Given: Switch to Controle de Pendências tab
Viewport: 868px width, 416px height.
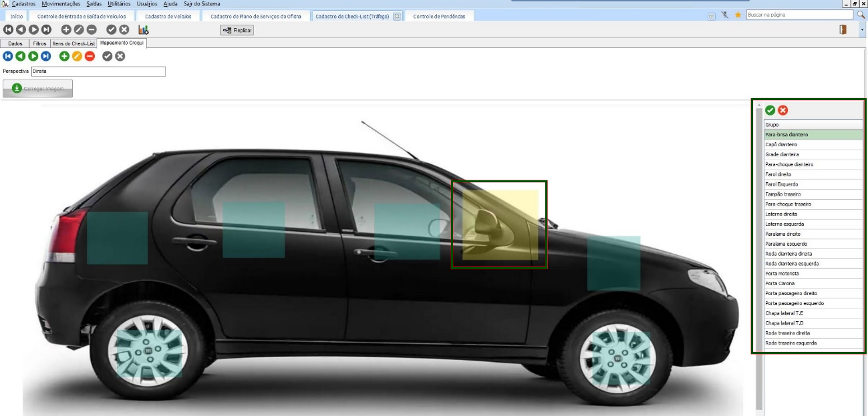Looking at the screenshot, I should tap(439, 16).
